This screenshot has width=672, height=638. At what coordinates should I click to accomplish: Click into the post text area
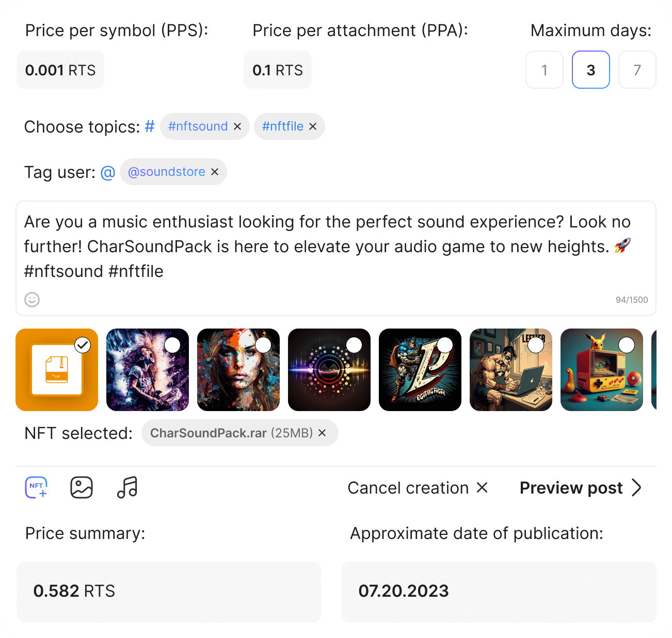click(x=335, y=248)
